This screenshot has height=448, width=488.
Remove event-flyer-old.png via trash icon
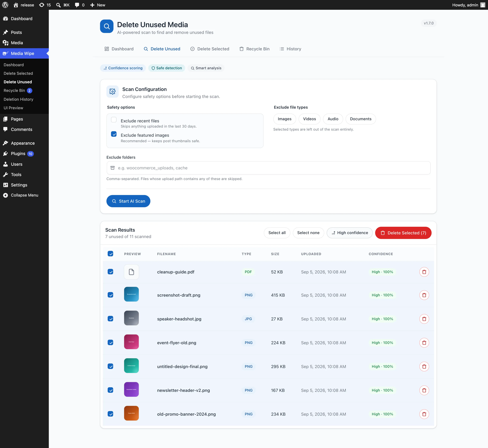click(x=424, y=343)
